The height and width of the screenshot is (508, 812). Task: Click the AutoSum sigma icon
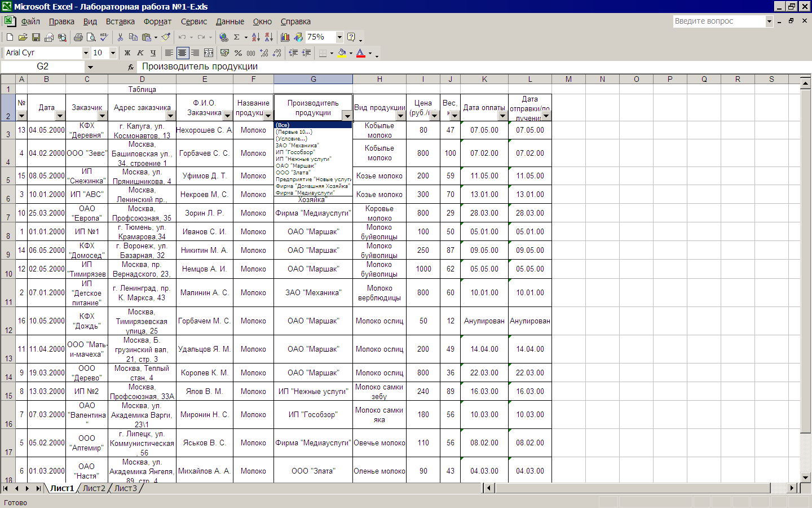[237, 37]
